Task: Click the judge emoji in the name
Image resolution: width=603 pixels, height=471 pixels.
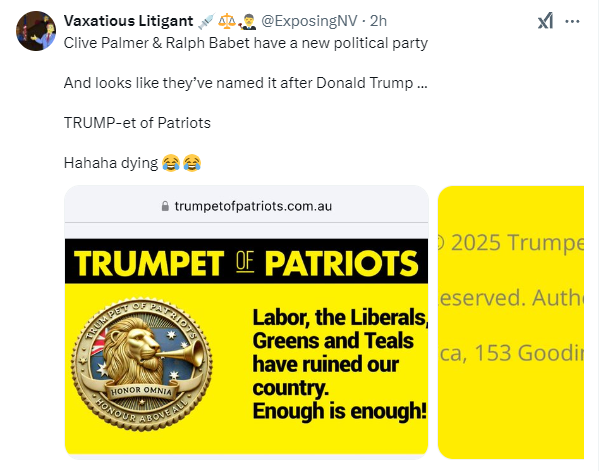Action: [247, 22]
